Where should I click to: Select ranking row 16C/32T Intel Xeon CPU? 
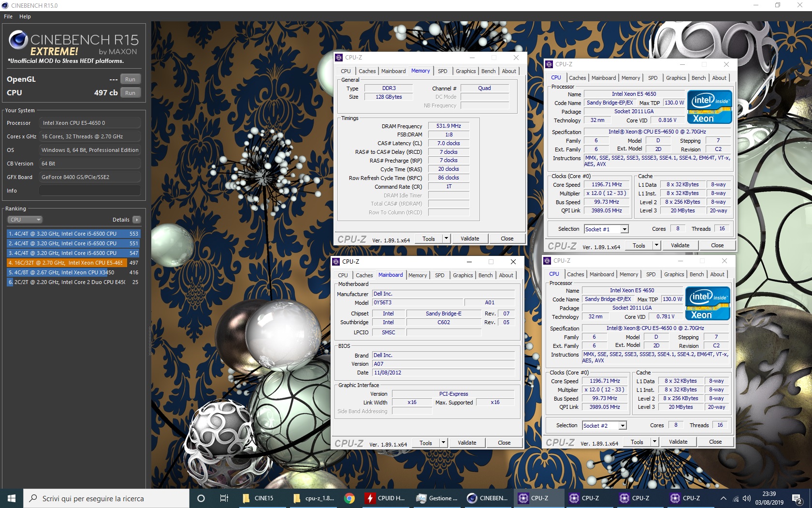coord(73,263)
